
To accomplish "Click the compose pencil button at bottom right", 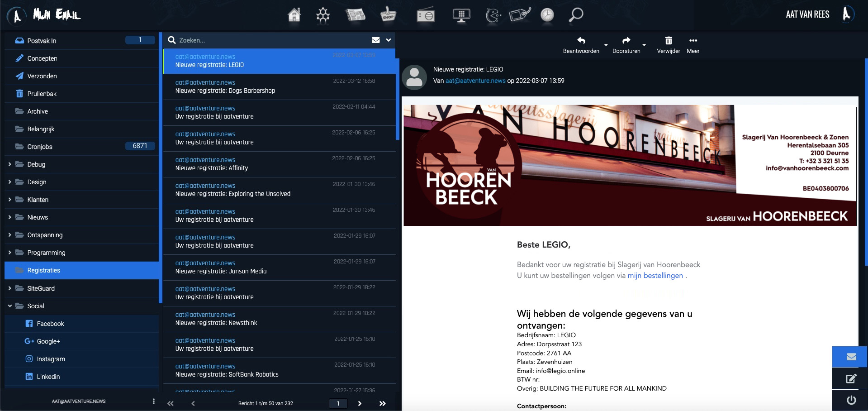I will pos(850,378).
